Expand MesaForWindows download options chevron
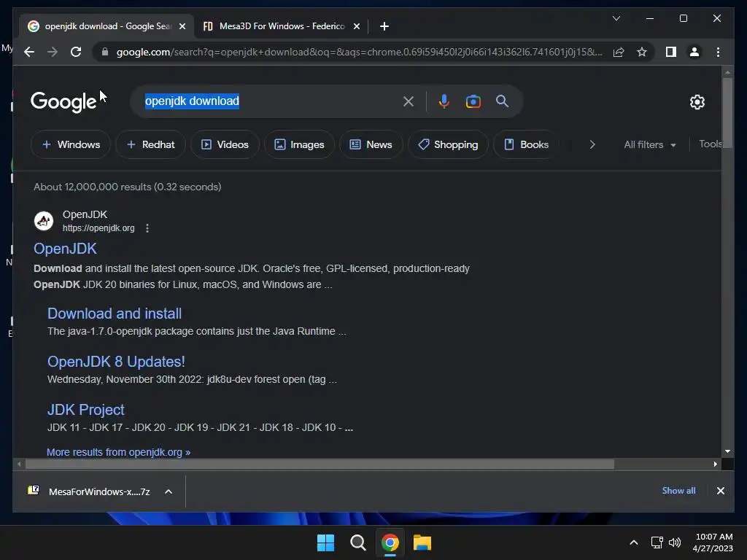The width and height of the screenshot is (747, 560). [169, 491]
